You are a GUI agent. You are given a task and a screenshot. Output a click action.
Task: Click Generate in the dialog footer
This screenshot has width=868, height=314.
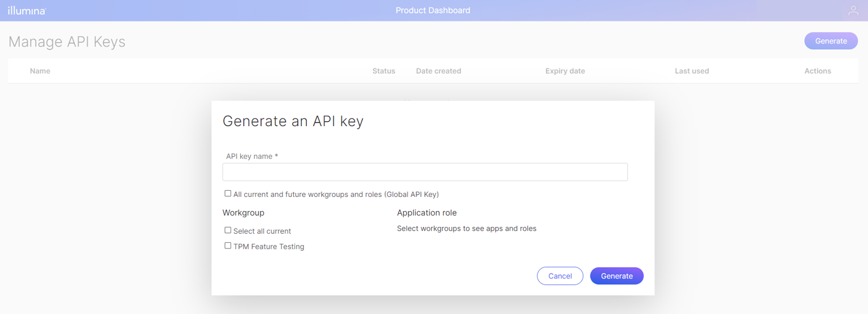pos(617,276)
